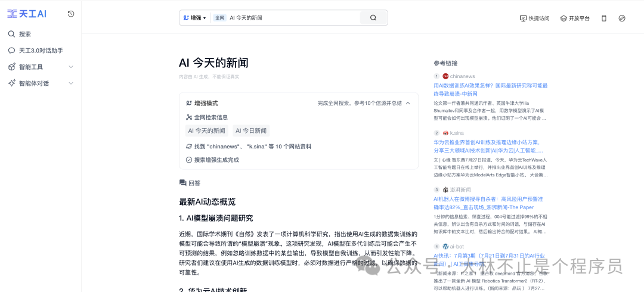
Task: Click the 天工AI logo
Action: 27,14
